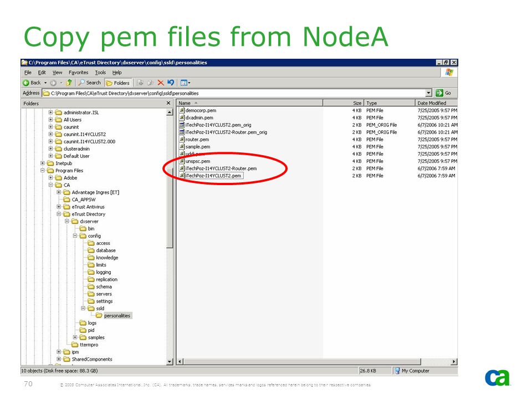Open the View menu
Viewport: 532px width, 399px height.
pos(57,72)
